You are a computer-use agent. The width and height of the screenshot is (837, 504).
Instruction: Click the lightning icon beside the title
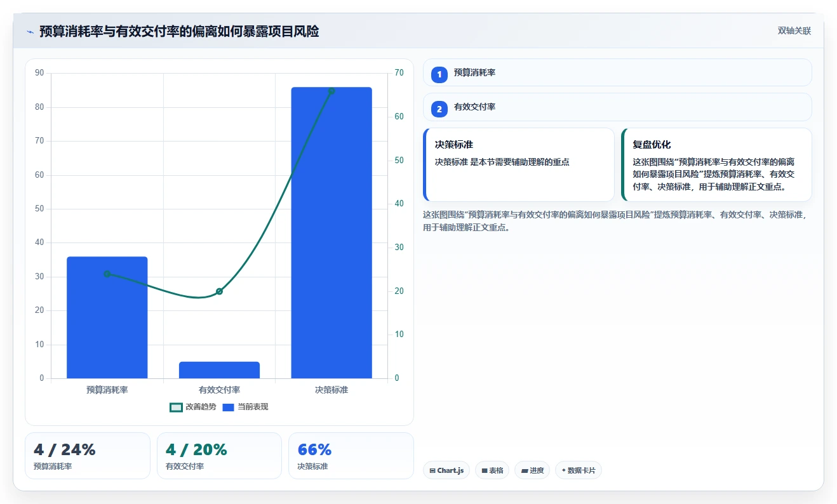30,31
